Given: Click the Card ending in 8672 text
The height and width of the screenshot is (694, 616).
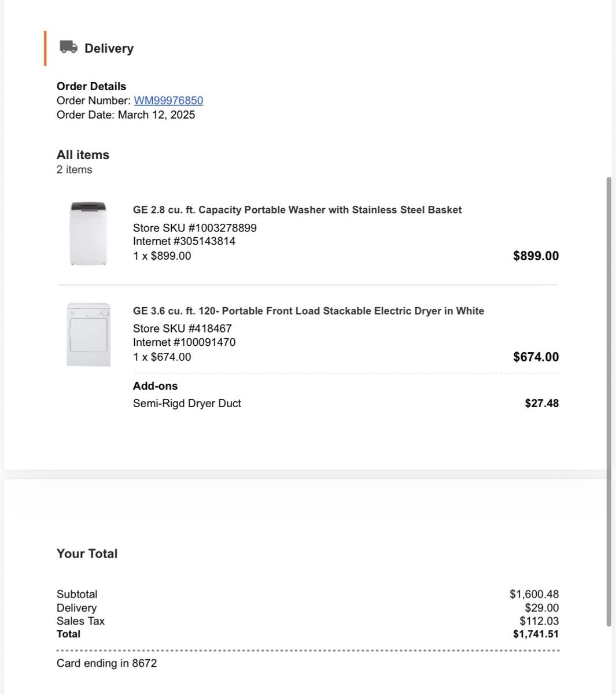Looking at the screenshot, I should tap(106, 663).
